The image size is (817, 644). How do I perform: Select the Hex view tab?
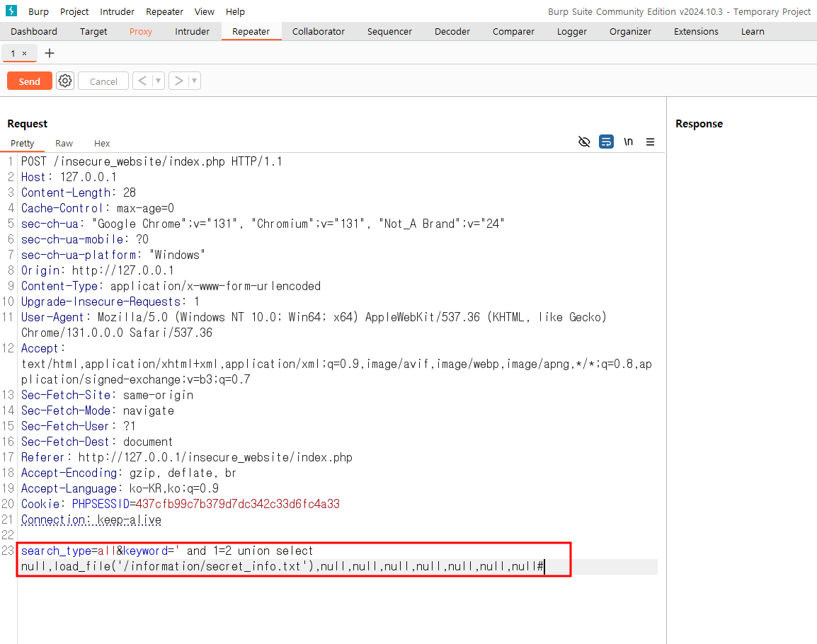pos(102,143)
